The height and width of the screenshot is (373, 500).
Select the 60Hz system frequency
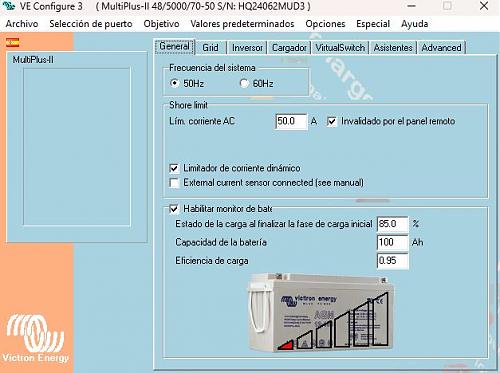coord(244,83)
